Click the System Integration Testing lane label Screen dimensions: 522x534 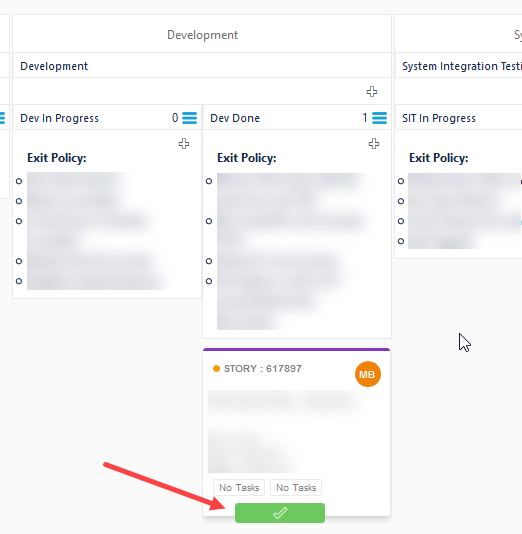(462, 66)
